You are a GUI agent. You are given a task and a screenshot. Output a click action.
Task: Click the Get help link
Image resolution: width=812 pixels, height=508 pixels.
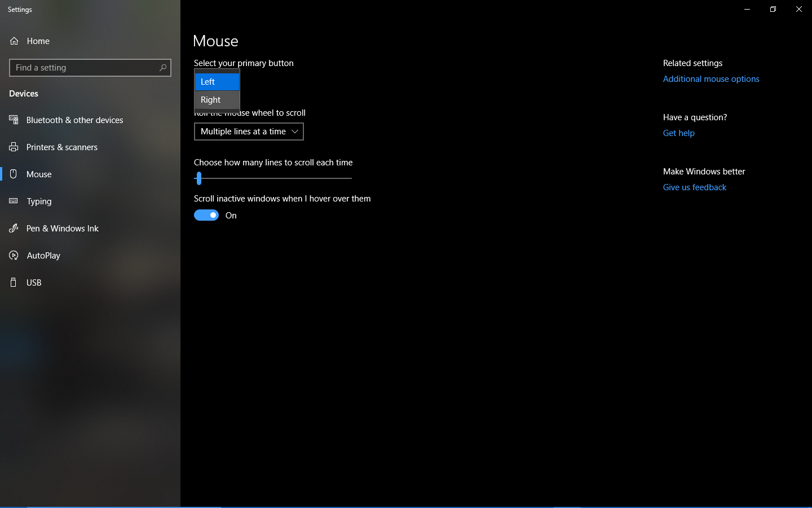(x=679, y=133)
